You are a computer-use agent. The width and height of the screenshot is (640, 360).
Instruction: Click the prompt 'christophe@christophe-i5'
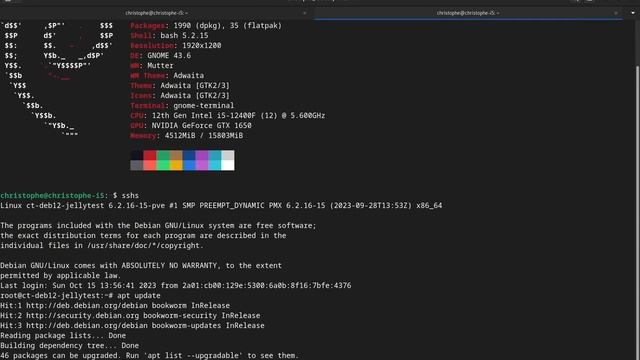tap(52, 196)
